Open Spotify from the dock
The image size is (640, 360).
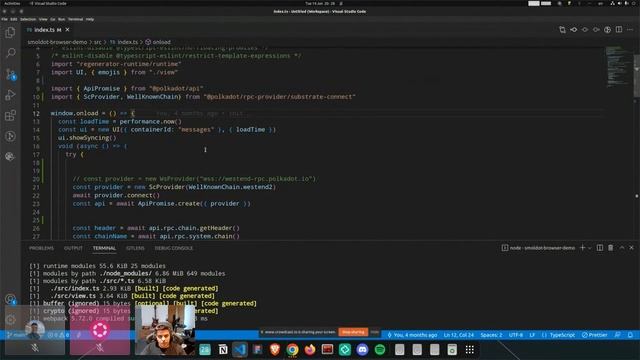coord(380,350)
